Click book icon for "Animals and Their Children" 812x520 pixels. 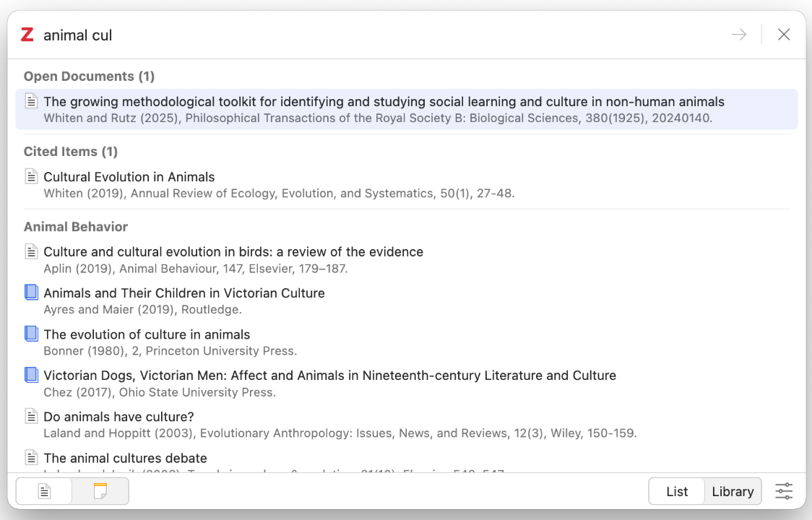coord(31,292)
